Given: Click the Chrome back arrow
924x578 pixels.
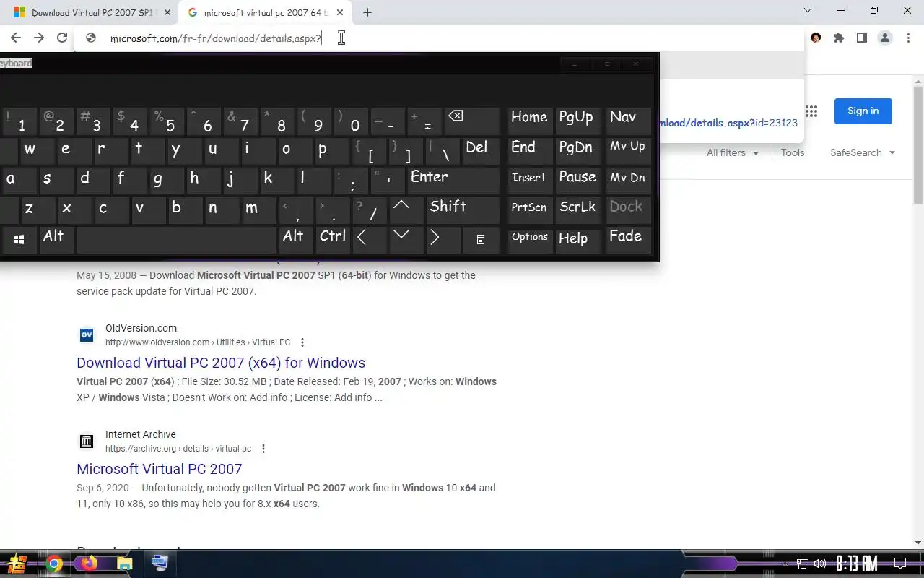Looking at the screenshot, I should pos(16,38).
